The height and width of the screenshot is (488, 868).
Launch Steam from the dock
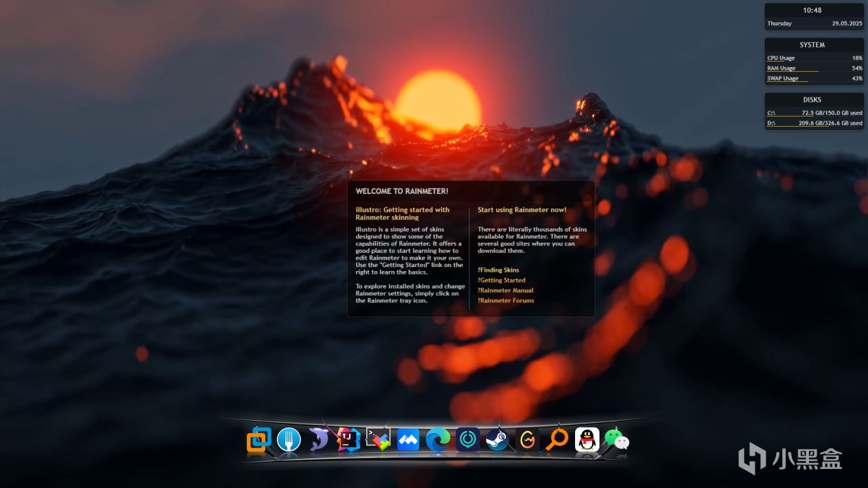click(498, 440)
